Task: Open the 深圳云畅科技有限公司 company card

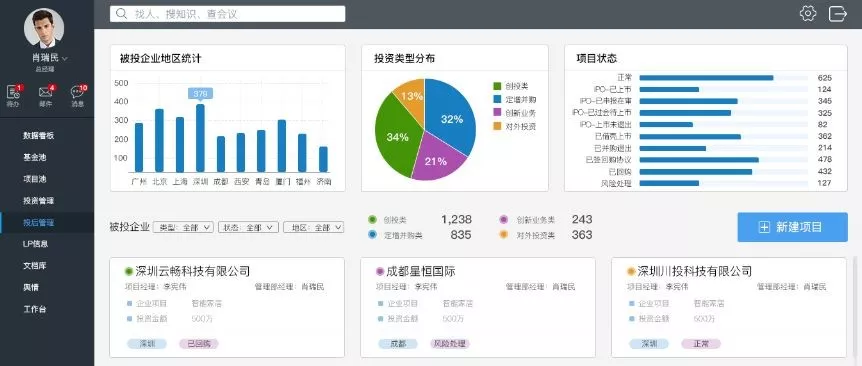Action: [x=227, y=308]
